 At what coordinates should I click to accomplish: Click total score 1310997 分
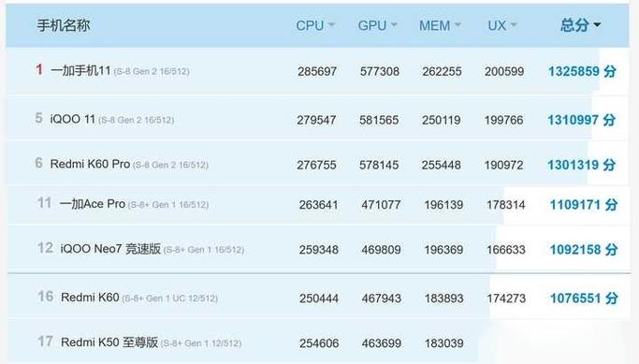(x=581, y=120)
